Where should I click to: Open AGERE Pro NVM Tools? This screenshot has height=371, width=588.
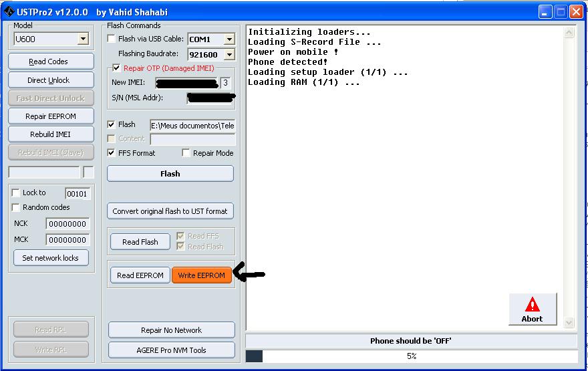tap(172, 350)
